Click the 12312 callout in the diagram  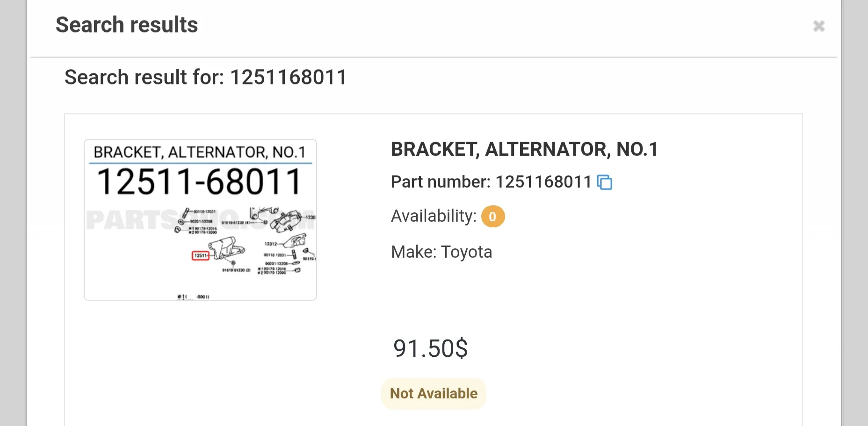click(x=270, y=244)
